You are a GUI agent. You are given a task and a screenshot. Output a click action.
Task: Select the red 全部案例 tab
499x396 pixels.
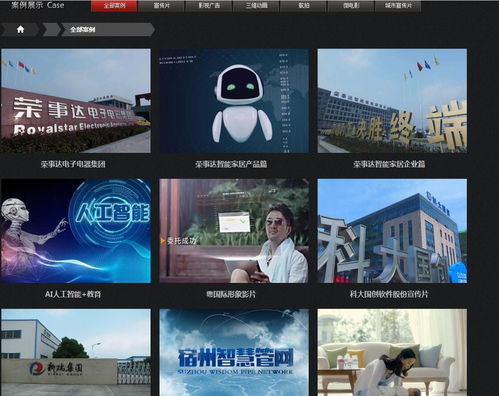click(x=114, y=6)
